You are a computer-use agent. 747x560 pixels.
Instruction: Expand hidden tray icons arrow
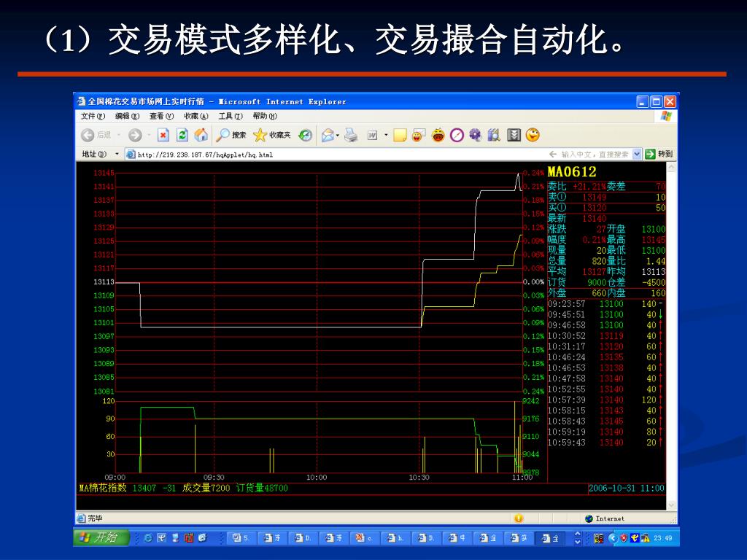[614, 538]
